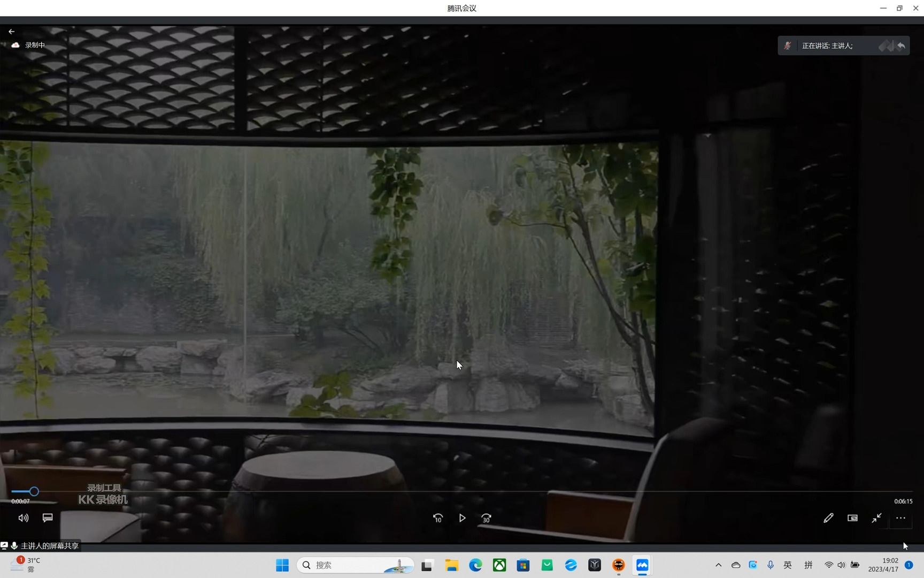Open the Windows Start menu
924x578 pixels.
(282, 565)
